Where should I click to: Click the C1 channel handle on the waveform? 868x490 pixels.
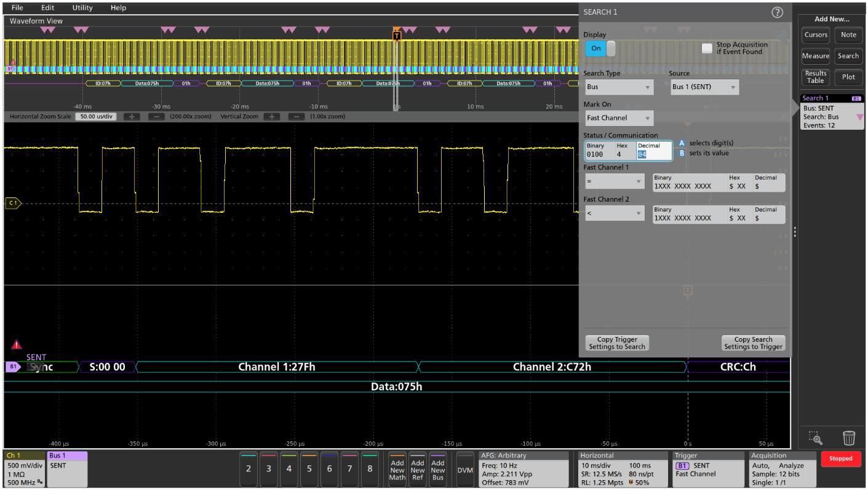coord(11,203)
